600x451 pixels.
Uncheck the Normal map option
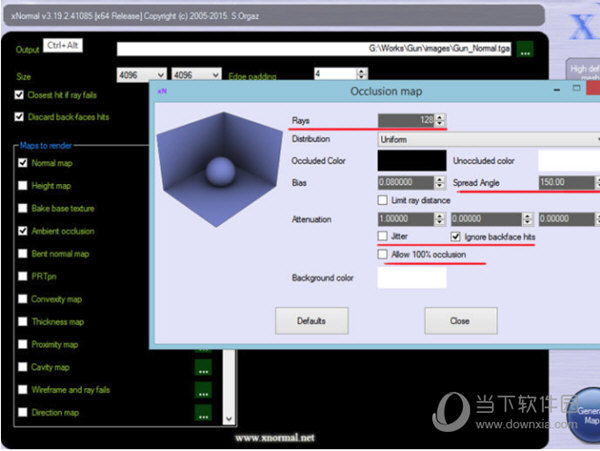pyautogui.click(x=23, y=163)
